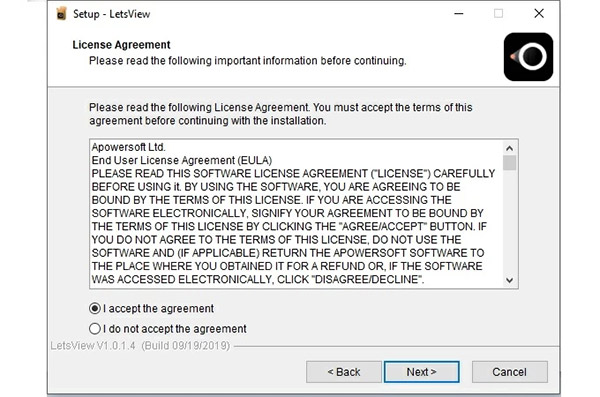Click the Next > button
Screen dimensions: 600x397
(421, 372)
